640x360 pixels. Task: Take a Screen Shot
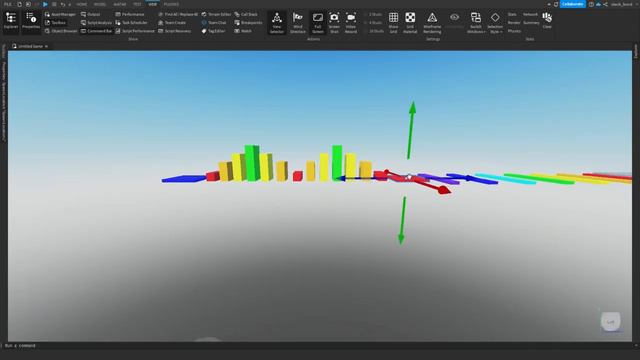[334, 23]
